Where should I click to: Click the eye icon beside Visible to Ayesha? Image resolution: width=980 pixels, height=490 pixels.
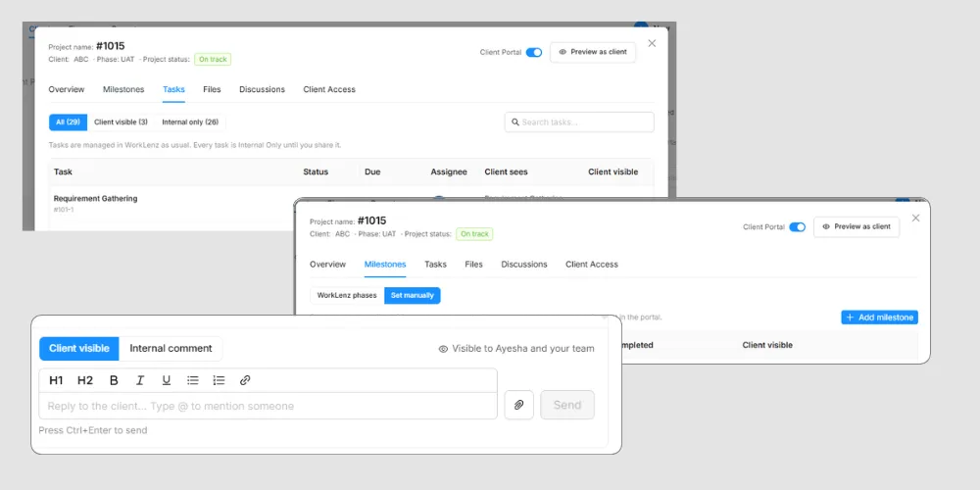coord(443,349)
